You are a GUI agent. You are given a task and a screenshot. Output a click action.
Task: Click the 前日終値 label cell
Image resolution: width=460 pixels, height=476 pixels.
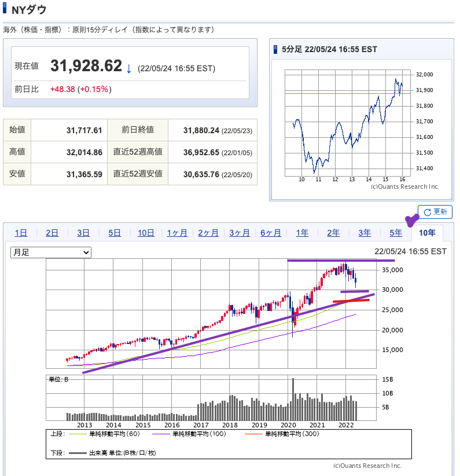pyautogui.click(x=138, y=130)
